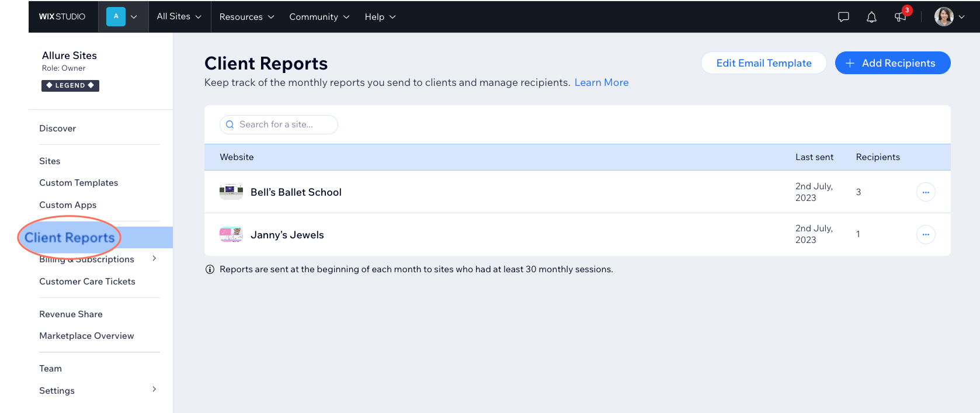The width and height of the screenshot is (980, 413).
Task: Open Revenue Share in the sidebar
Action: tap(71, 314)
